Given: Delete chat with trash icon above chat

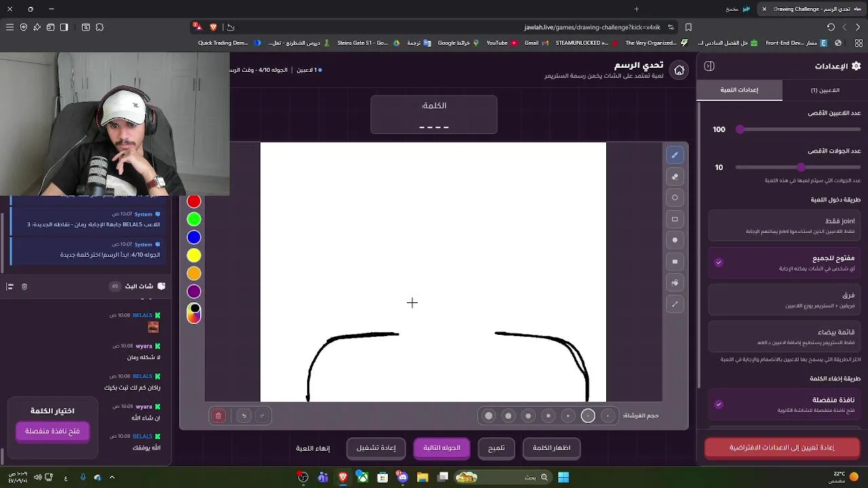Looking at the screenshot, I should pos(24,287).
